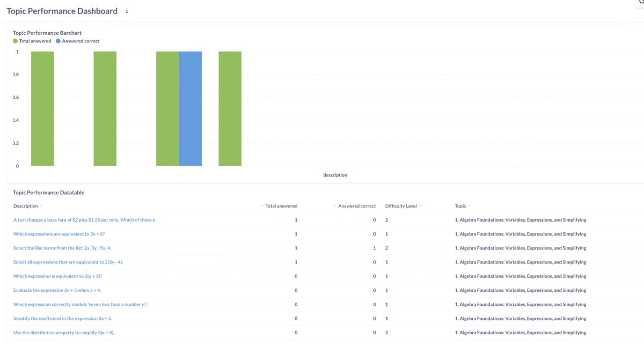The width and height of the screenshot is (644, 344).
Task: Open 'Evaluate the expression 2x + 3' link
Action: [57, 290]
